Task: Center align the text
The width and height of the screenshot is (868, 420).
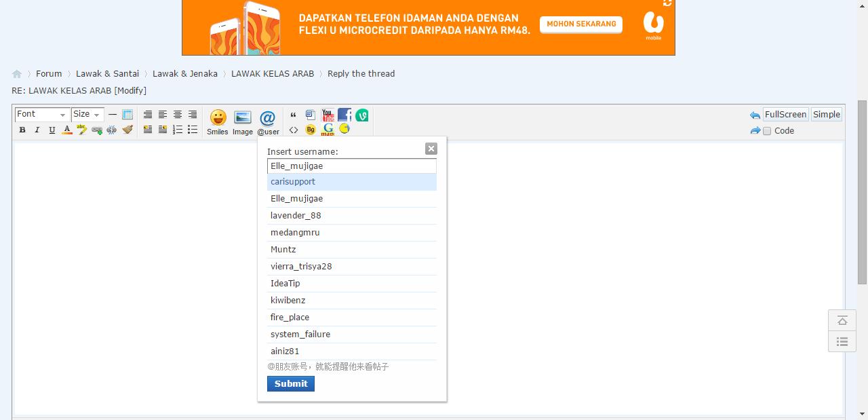Action: [178, 115]
